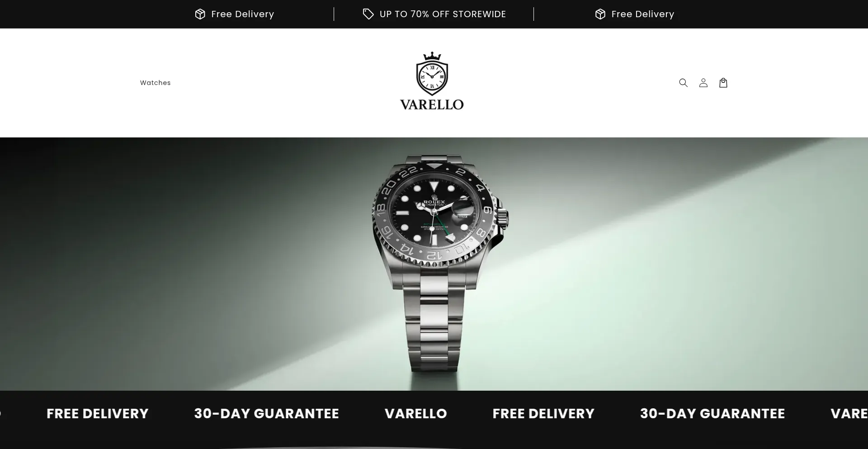This screenshot has height=449, width=868.
Task: Open the Watches menu item
Action: [x=155, y=83]
